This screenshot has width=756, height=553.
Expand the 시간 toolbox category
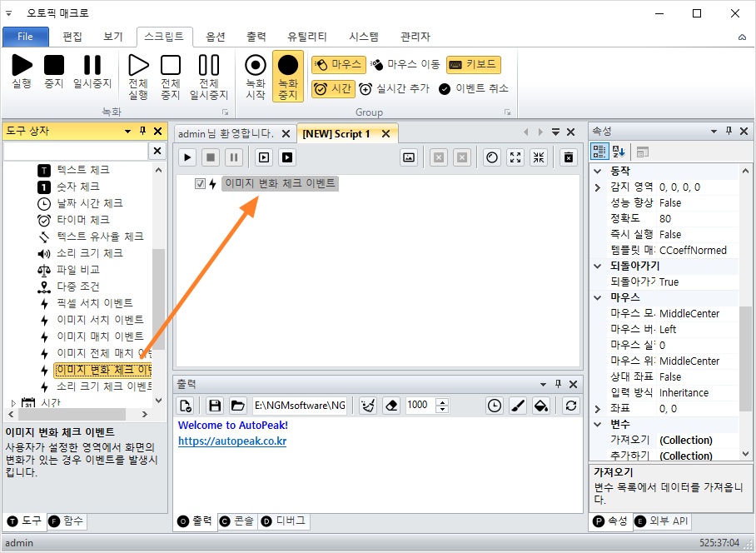(13, 402)
